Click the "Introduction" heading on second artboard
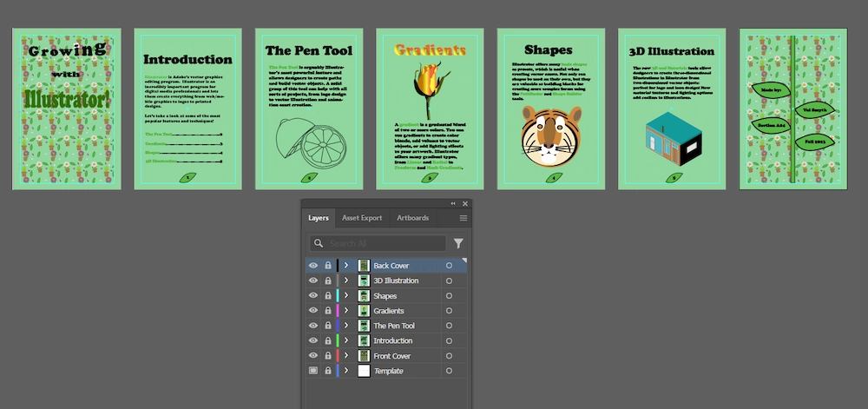The image size is (868, 409). tap(187, 59)
